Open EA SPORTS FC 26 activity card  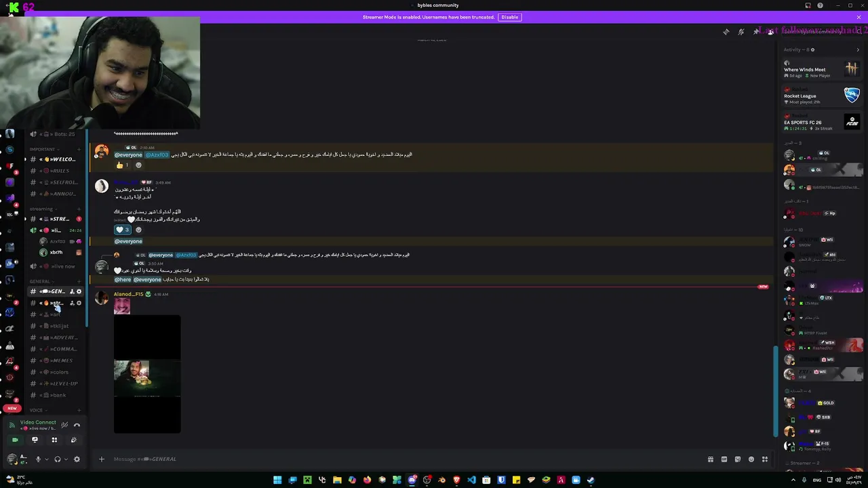pyautogui.click(x=821, y=122)
